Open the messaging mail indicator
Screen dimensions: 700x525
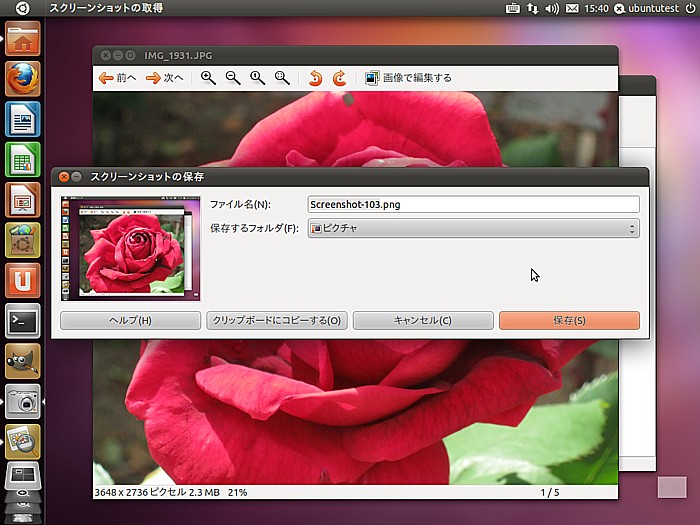click(x=572, y=8)
